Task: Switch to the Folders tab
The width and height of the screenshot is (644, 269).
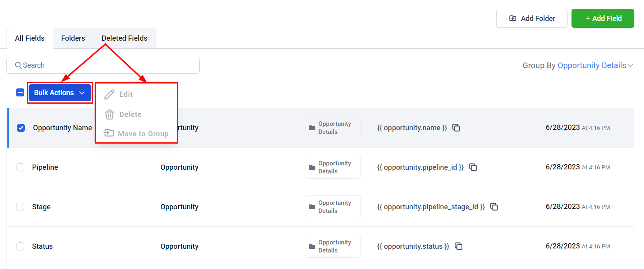Action: coord(73,38)
